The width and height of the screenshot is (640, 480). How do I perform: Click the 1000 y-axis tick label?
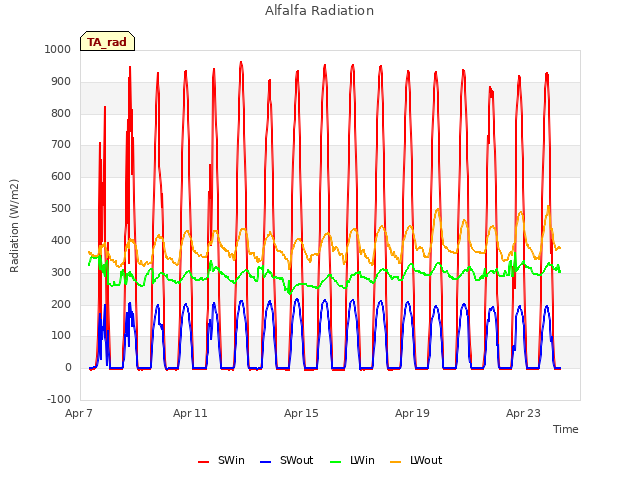click(58, 49)
